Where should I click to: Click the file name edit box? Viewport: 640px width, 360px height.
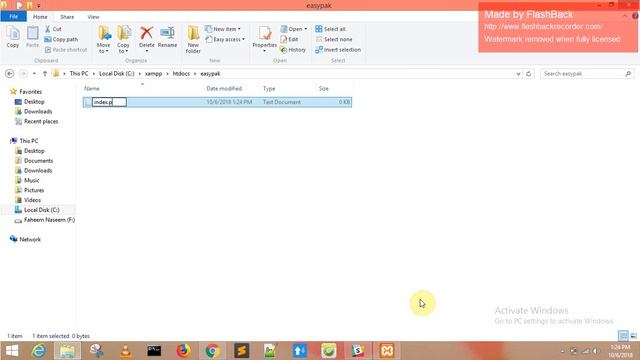coord(109,102)
